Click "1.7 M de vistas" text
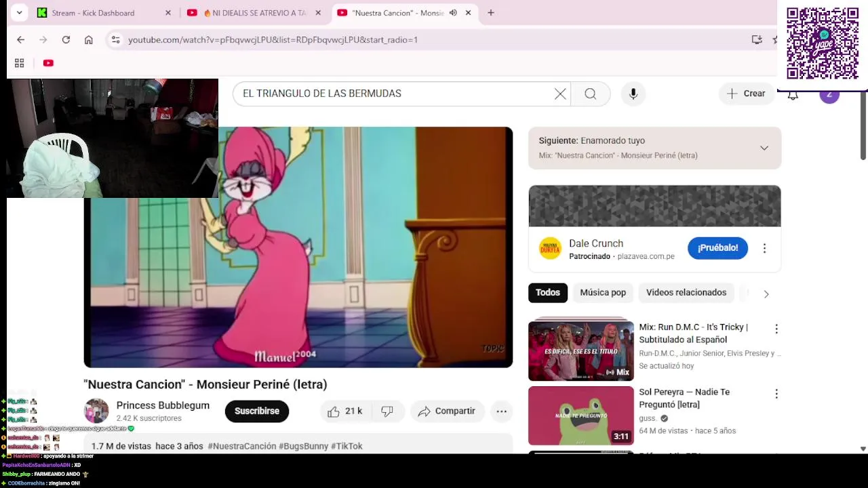Image resolution: width=868 pixels, height=488 pixels. pos(121,446)
